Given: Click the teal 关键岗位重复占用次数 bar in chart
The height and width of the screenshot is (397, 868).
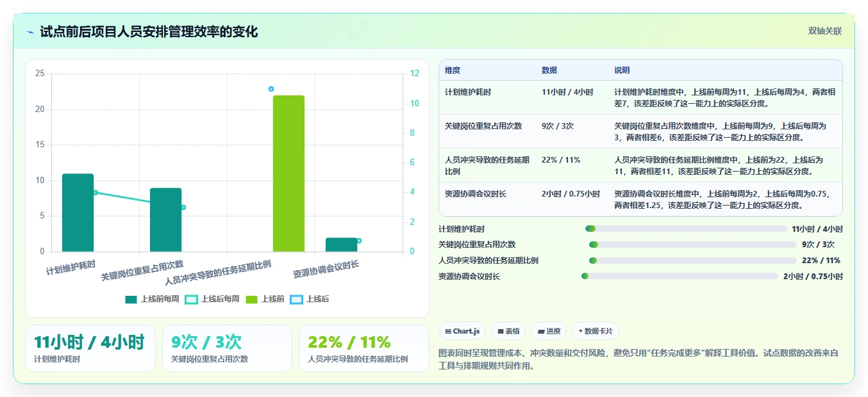Looking at the screenshot, I should 165,220.
